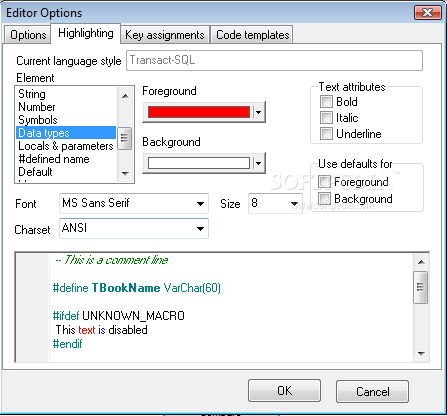Select Data types element

66,133
